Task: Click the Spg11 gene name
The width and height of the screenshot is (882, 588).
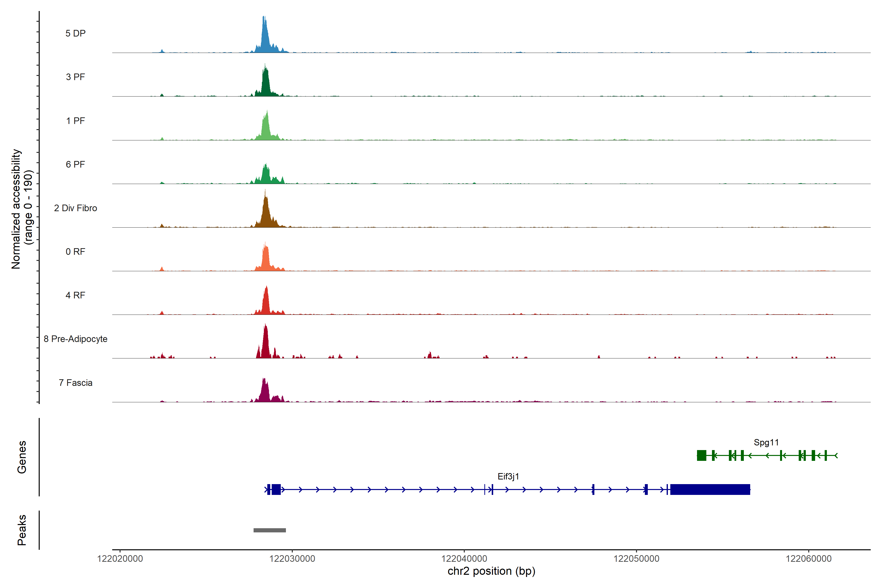Action: [x=766, y=442]
